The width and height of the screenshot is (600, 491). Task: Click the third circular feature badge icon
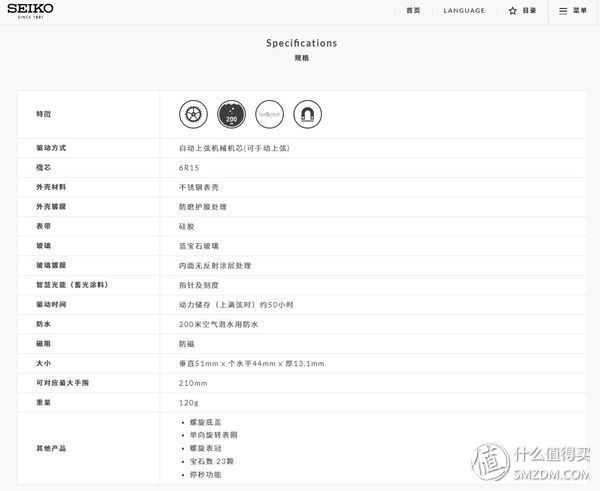click(269, 114)
